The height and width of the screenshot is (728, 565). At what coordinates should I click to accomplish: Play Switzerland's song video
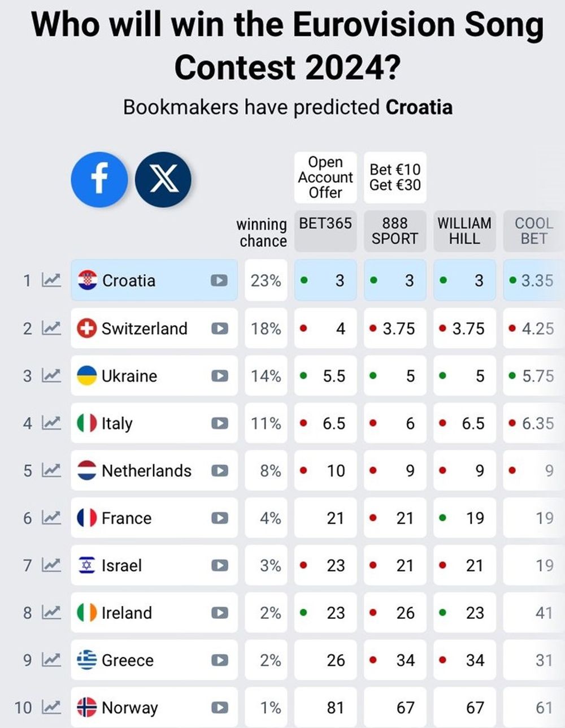[219, 328]
